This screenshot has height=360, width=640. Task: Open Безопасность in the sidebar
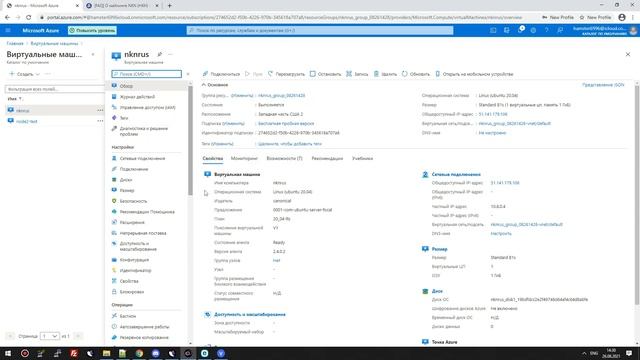click(133, 201)
